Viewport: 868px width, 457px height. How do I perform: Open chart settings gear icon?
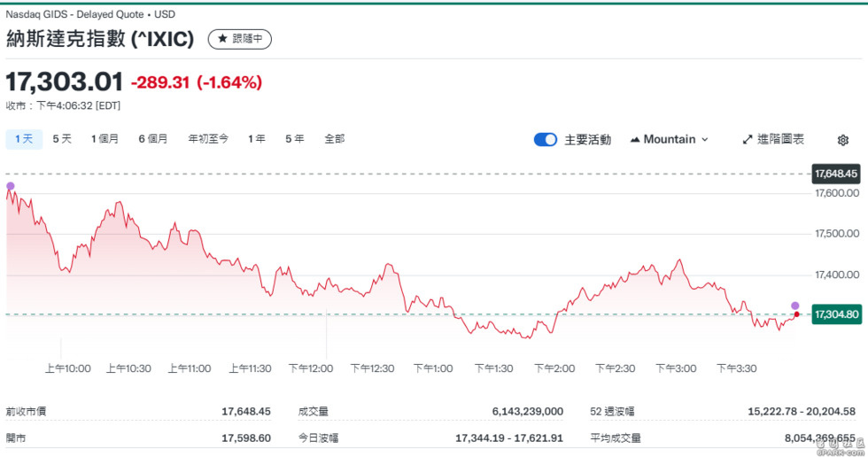842,140
